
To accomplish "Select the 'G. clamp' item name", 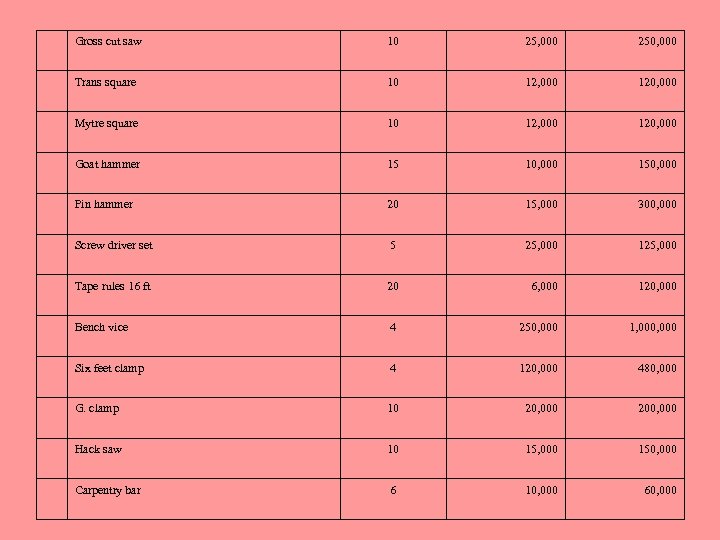I will coord(97,408).
